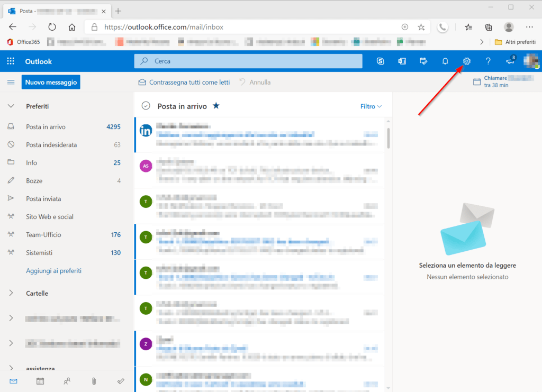Click the browser address bar URL
542x392 pixels.
(x=164, y=27)
